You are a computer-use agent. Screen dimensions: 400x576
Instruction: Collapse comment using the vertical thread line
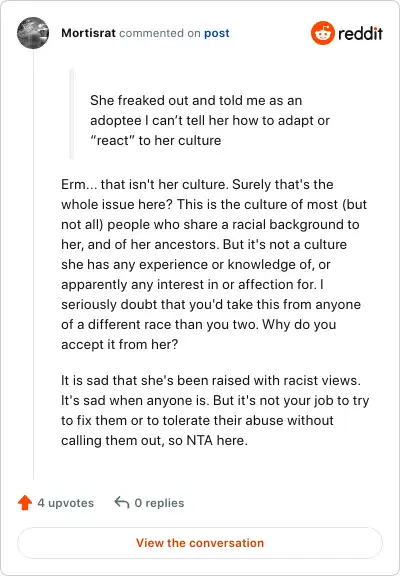pyautogui.click(x=33, y=264)
